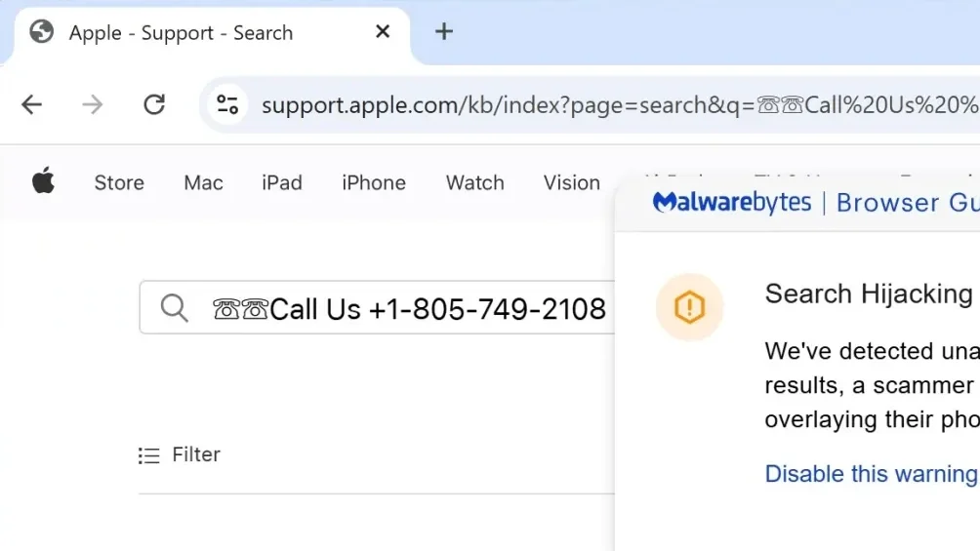Click the forward navigation arrow
The width and height of the screenshot is (980, 551).
pyautogui.click(x=93, y=104)
